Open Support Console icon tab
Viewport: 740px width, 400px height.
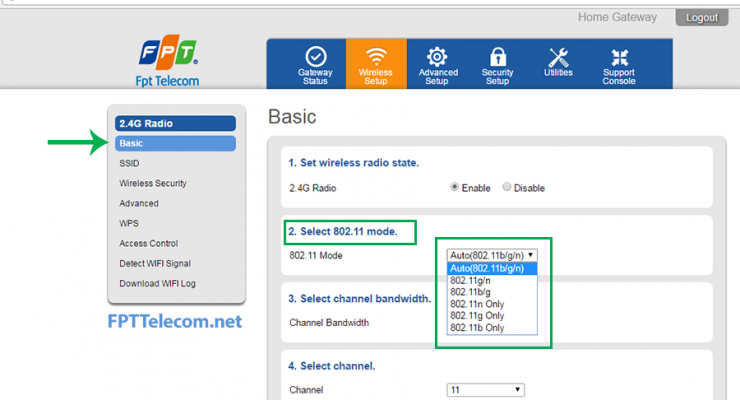pos(619,65)
